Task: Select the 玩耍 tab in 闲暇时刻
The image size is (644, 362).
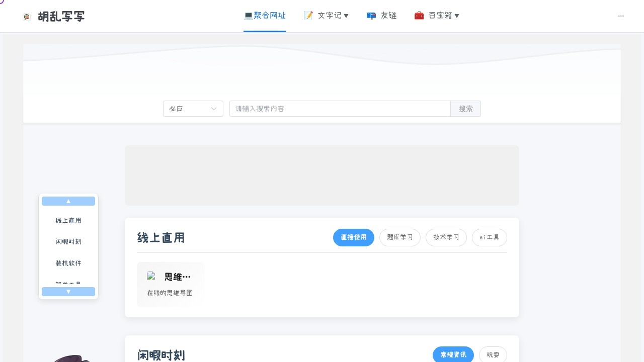Action: click(493, 355)
